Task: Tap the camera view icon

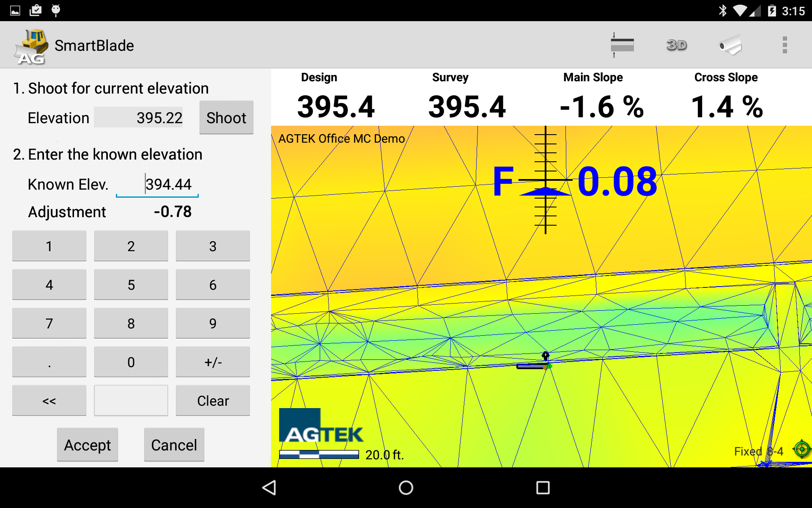Action: pos(730,45)
